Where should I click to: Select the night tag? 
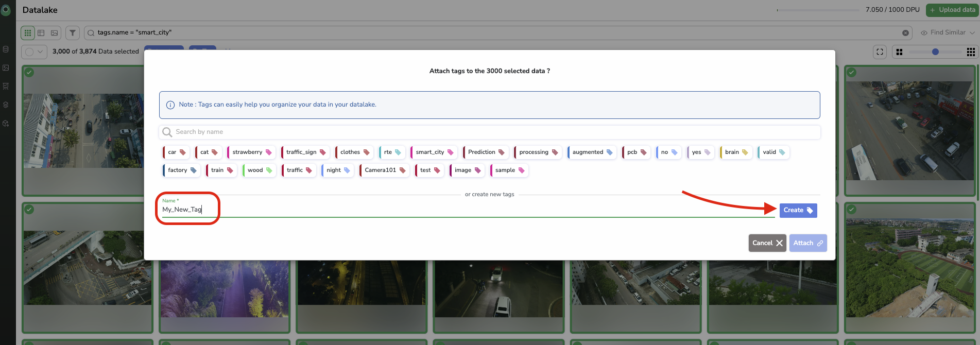point(337,170)
